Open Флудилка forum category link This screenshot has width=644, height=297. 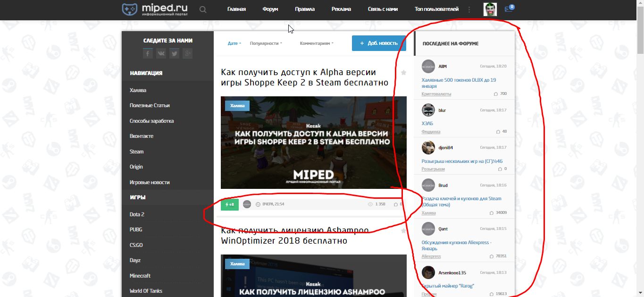pos(431,132)
